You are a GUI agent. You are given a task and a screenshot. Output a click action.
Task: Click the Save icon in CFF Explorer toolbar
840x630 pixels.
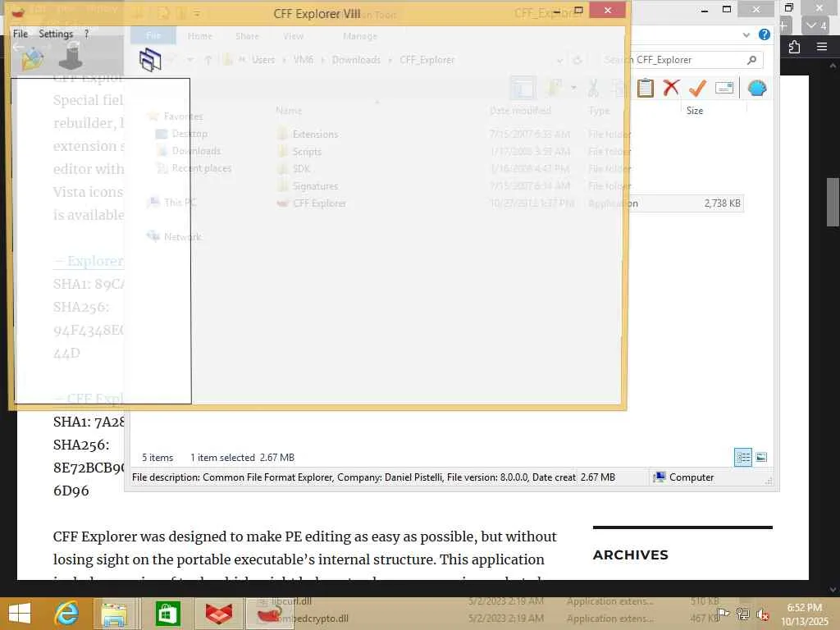pyautogui.click(x=71, y=58)
